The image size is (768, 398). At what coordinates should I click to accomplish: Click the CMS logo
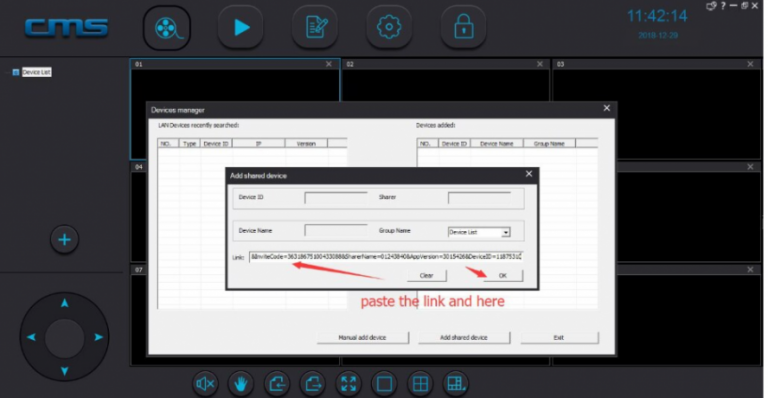pyautogui.click(x=67, y=27)
